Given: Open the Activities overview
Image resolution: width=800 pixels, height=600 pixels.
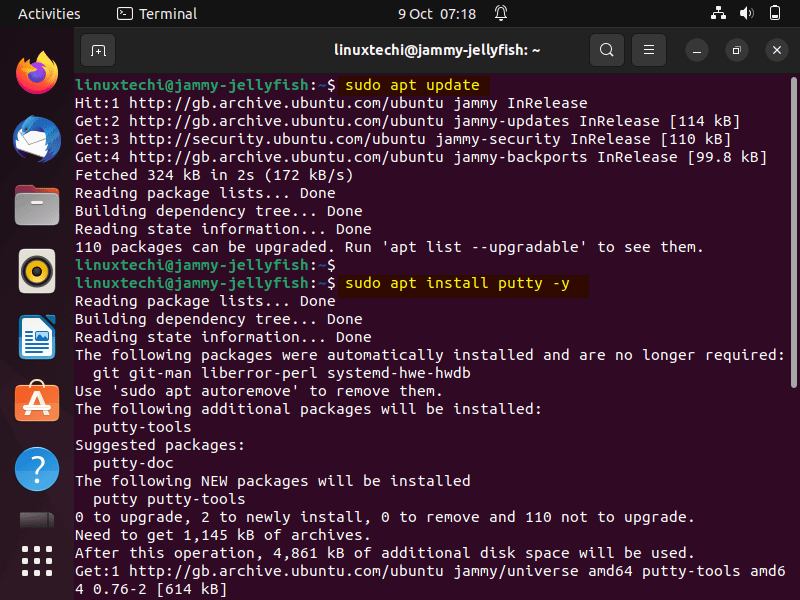Looking at the screenshot, I should click(49, 14).
